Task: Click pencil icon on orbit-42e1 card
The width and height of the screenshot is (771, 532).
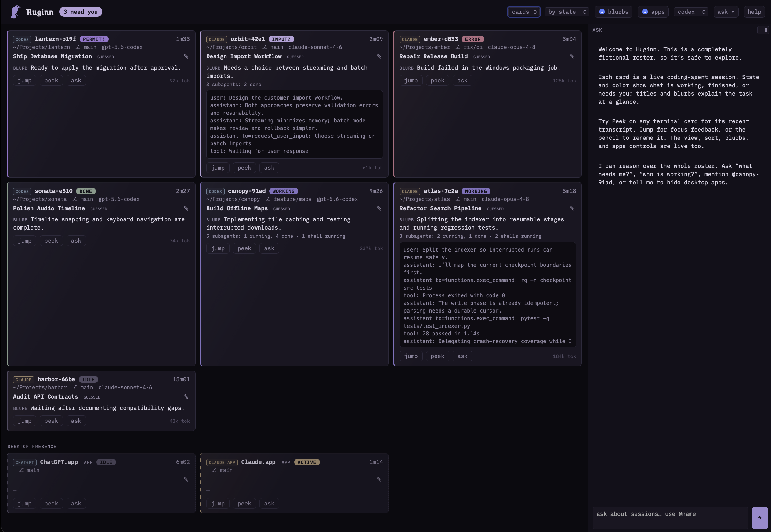Action: [379, 56]
